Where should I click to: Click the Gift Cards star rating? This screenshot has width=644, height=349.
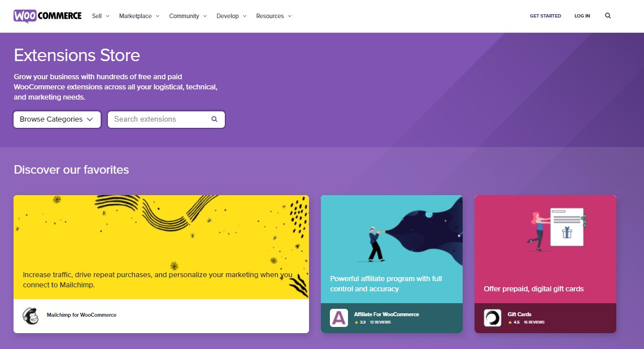(x=514, y=322)
